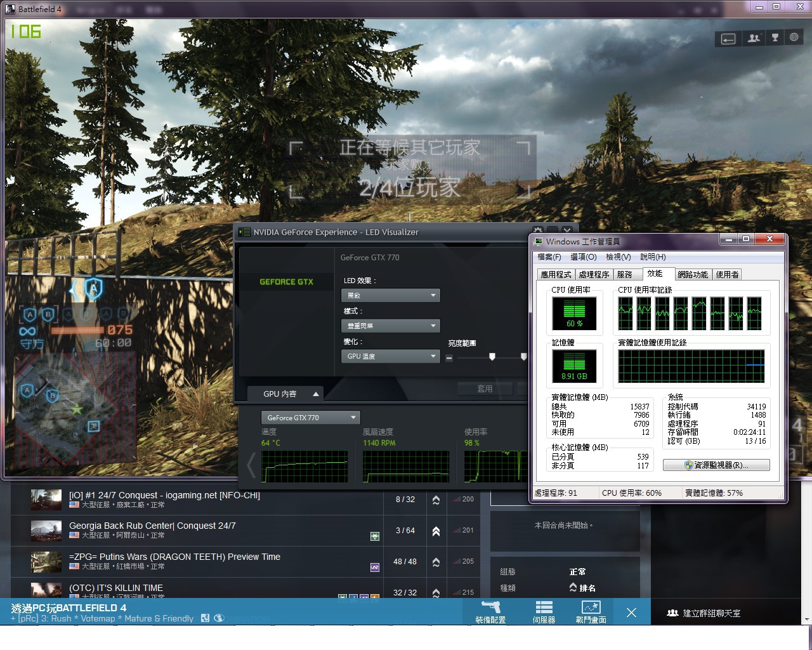
Task: Click the purple badge on Putins Wars row
Action: click(x=375, y=567)
